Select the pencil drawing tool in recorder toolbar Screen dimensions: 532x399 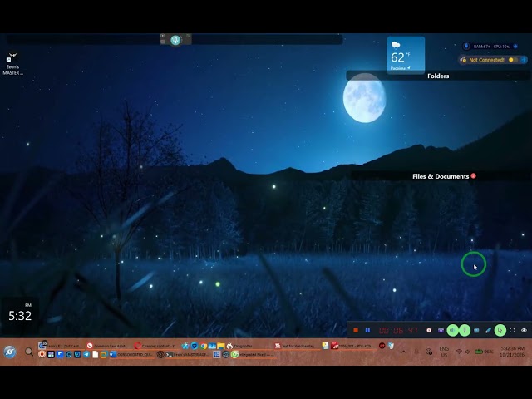(x=488, y=330)
